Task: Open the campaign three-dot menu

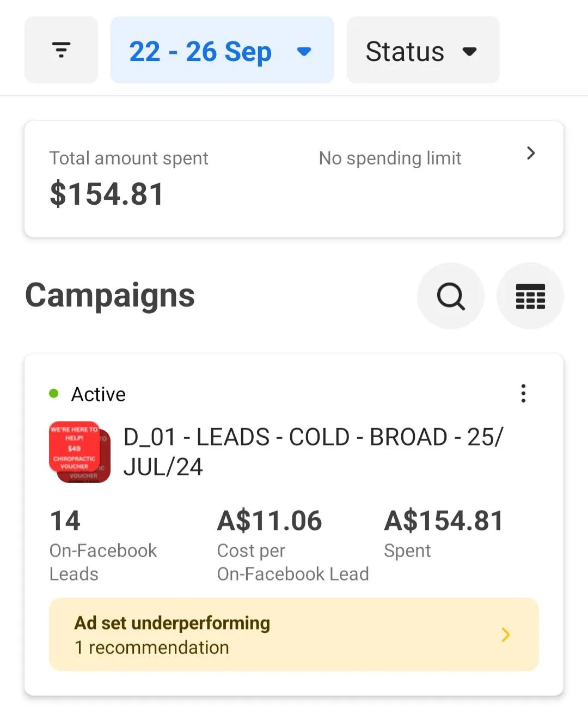Action: (x=523, y=393)
